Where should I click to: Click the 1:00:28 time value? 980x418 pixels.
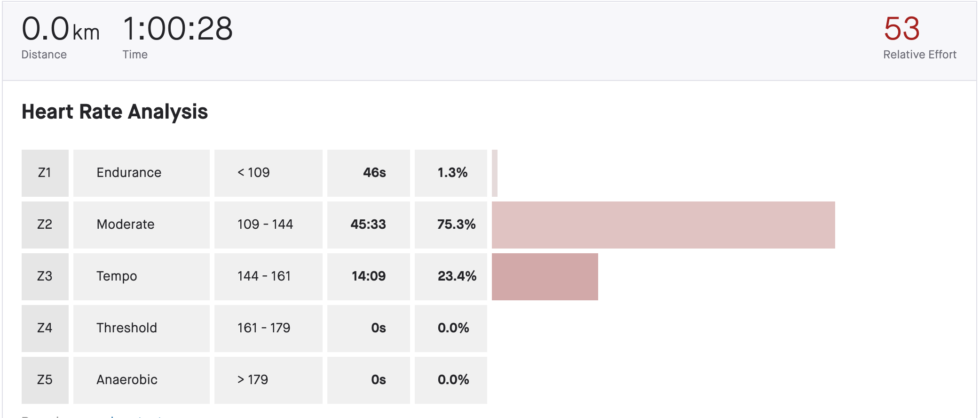(x=177, y=29)
